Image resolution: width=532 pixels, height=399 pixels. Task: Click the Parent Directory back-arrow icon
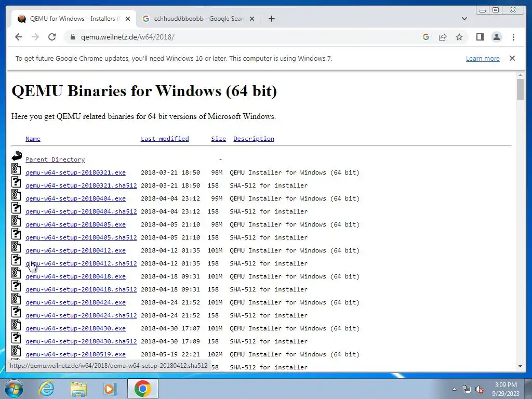(x=17, y=156)
